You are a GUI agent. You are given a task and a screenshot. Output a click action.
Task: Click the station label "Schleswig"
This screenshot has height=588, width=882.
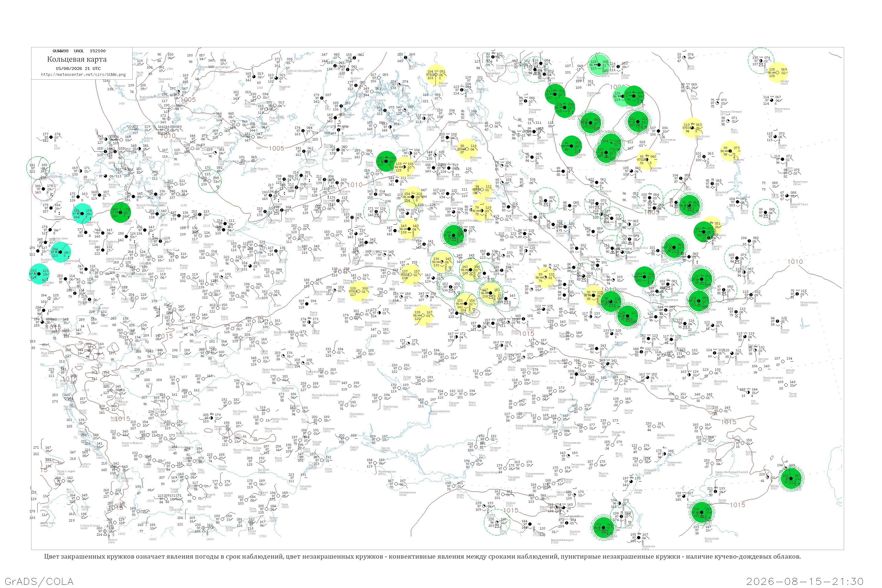coord(114,186)
